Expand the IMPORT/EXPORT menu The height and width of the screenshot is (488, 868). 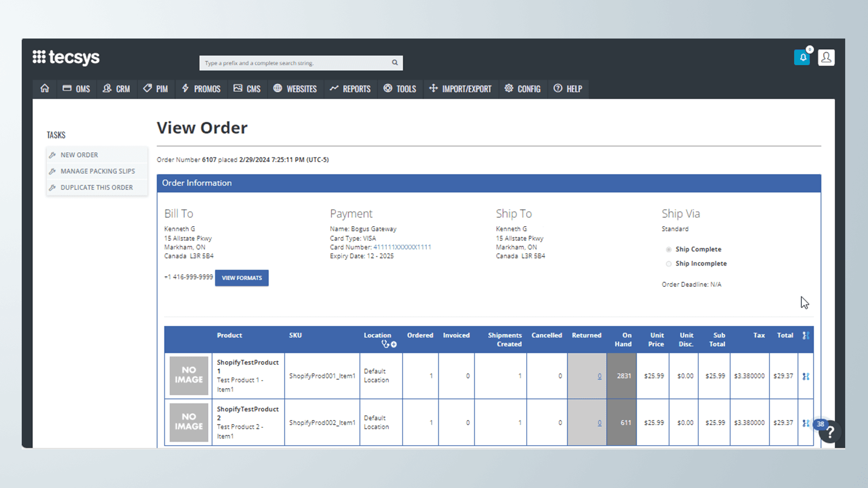(460, 89)
